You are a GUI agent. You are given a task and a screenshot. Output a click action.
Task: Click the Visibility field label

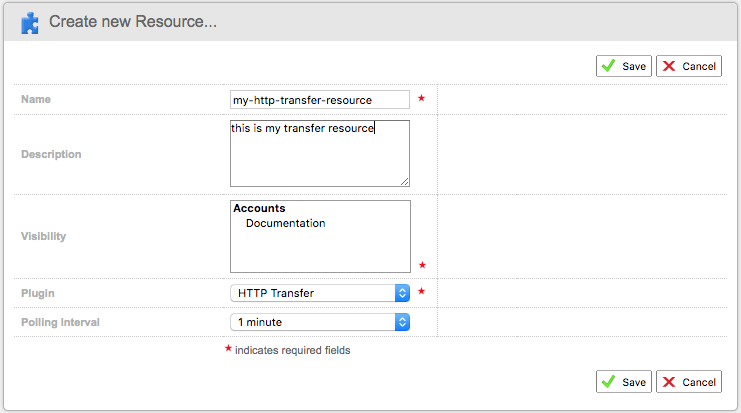(x=45, y=237)
